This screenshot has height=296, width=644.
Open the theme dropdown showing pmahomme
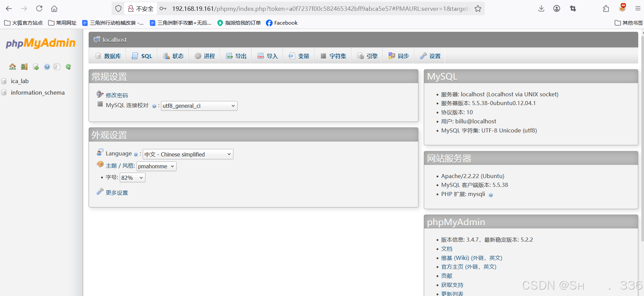click(157, 166)
